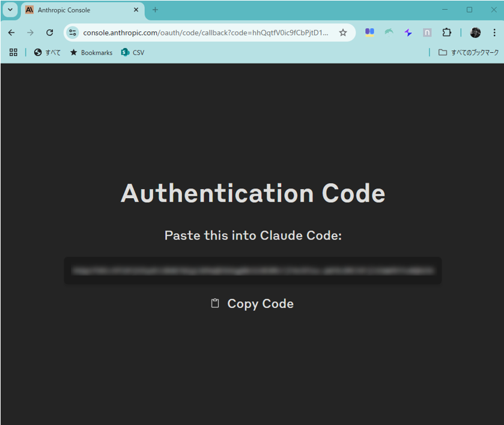The image size is (504, 425).
Task: Open Chrome three-dot menu
Action: coord(494,32)
